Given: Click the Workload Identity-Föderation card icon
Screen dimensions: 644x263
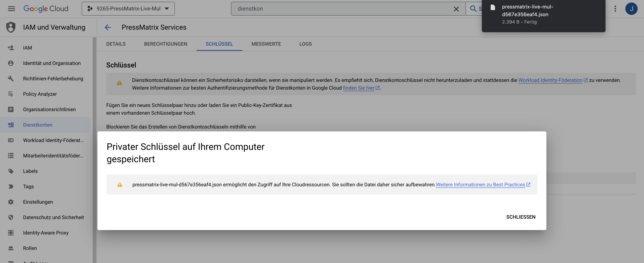Looking at the screenshot, I should pyautogui.click(x=11, y=140).
